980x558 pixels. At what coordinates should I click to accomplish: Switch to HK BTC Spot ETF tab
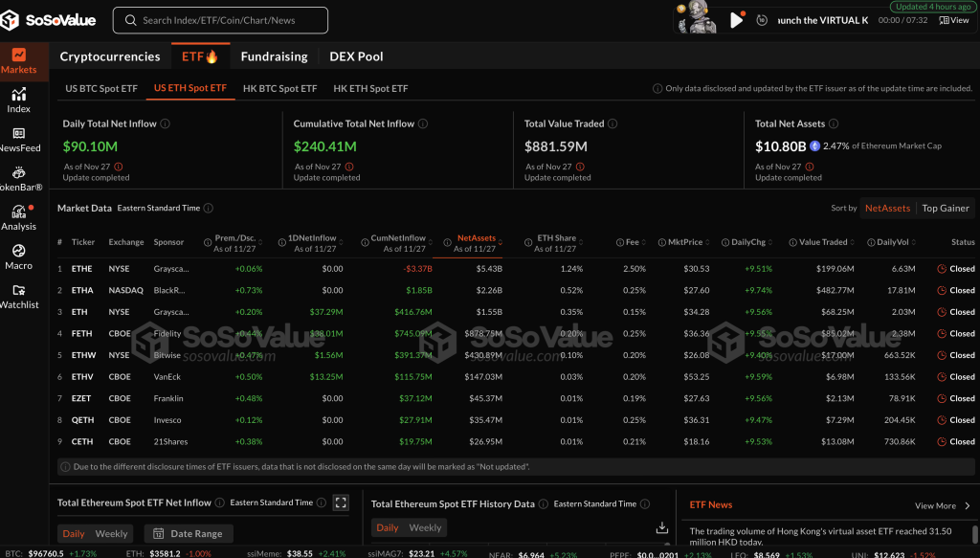click(x=280, y=88)
